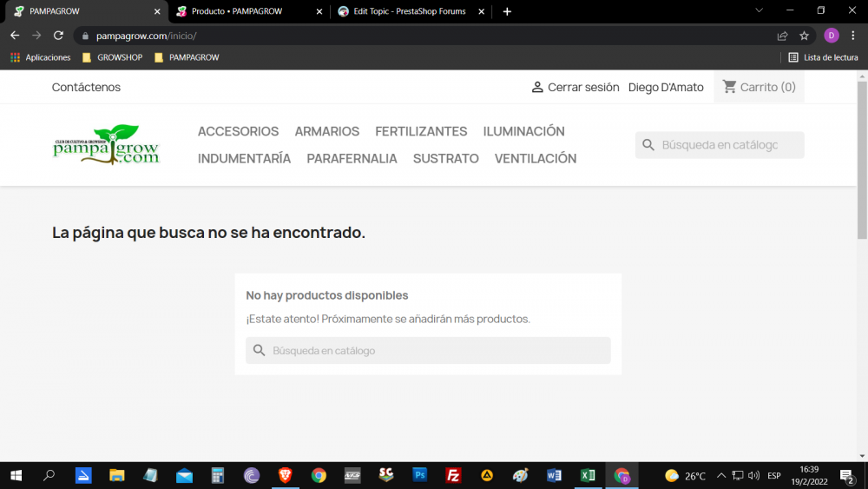Open the Aplicaciones apps shortcut
This screenshot has height=489, width=868.
(x=41, y=57)
